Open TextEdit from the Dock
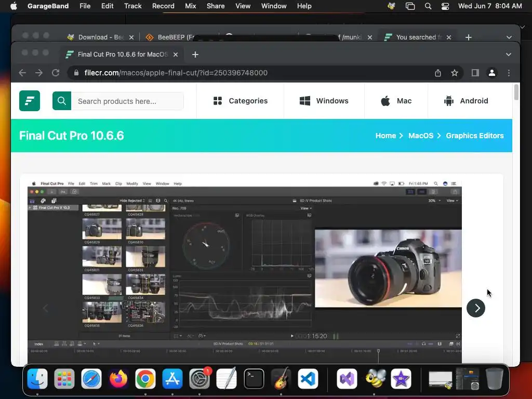Image resolution: width=532 pixels, height=399 pixels. point(227,379)
